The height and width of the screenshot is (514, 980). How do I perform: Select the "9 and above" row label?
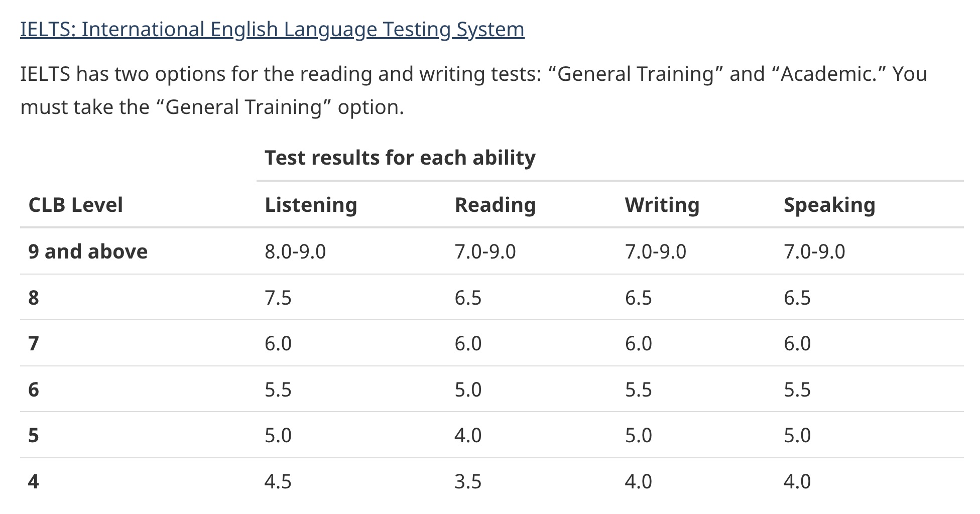(88, 251)
